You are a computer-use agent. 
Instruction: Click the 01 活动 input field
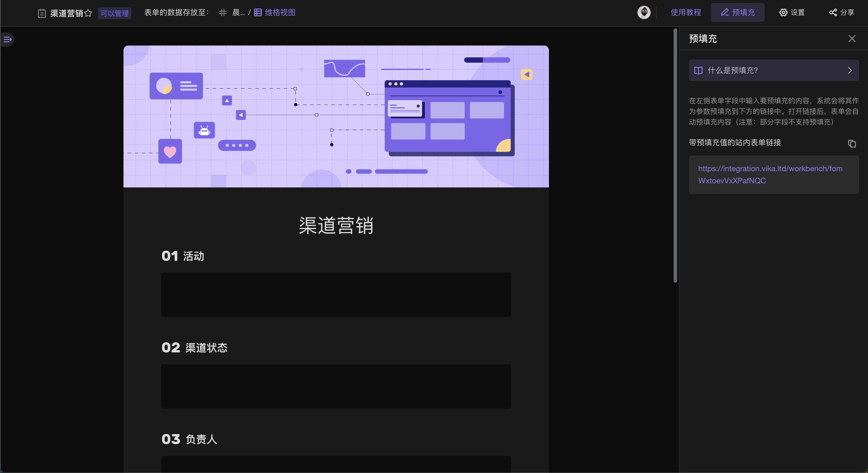coord(336,294)
